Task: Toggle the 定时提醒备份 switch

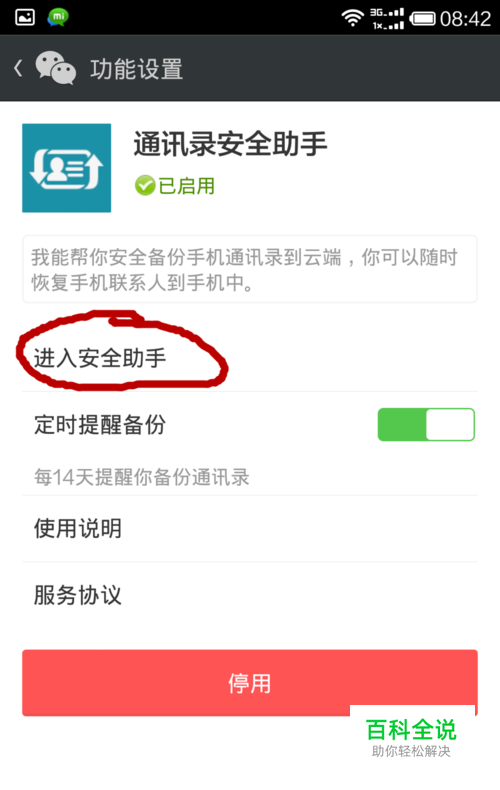Action: click(x=426, y=425)
